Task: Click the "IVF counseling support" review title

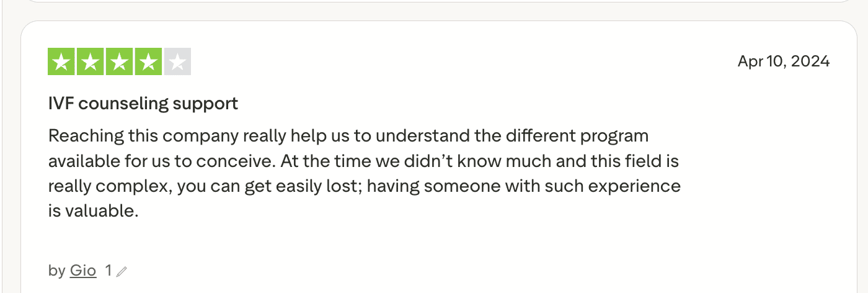Action: click(x=143, y=104)
